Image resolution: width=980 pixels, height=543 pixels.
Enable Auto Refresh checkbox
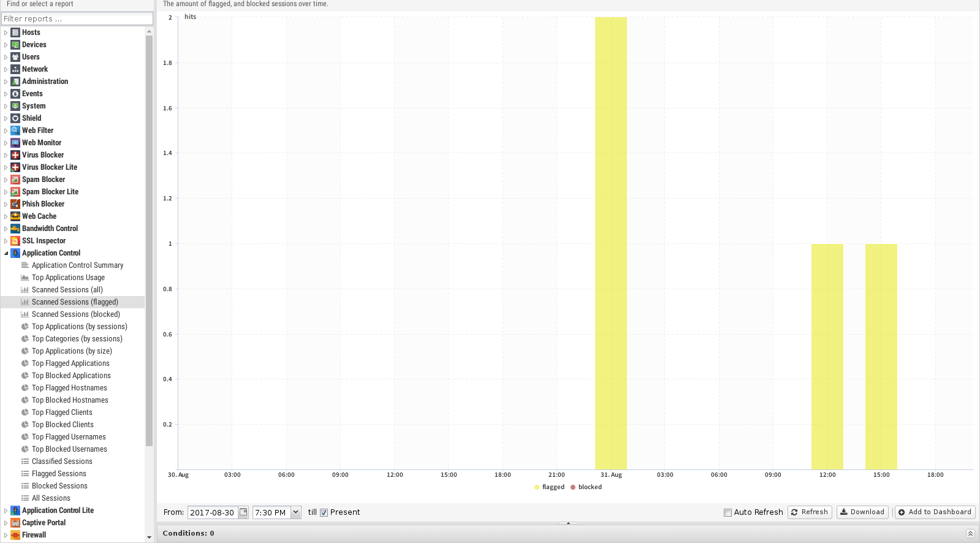pos(727,513)
